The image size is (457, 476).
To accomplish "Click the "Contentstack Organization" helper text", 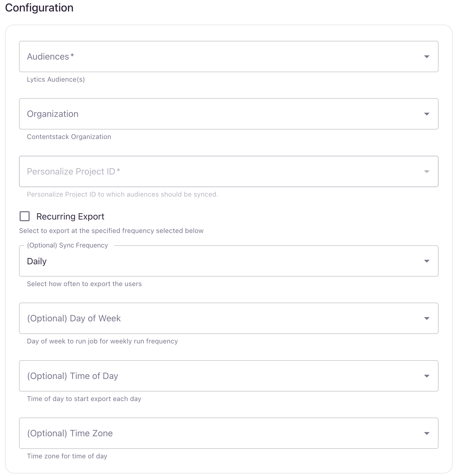I will tap(69, 137).
